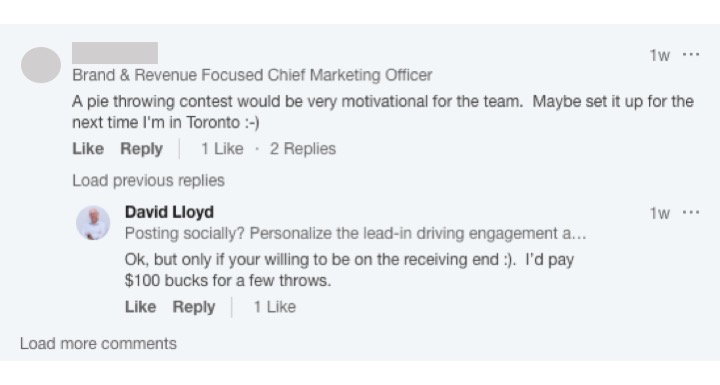The image size is (720, 385).
Task: Open David Lloyd's profile via his name
Action: pos(169,212)
